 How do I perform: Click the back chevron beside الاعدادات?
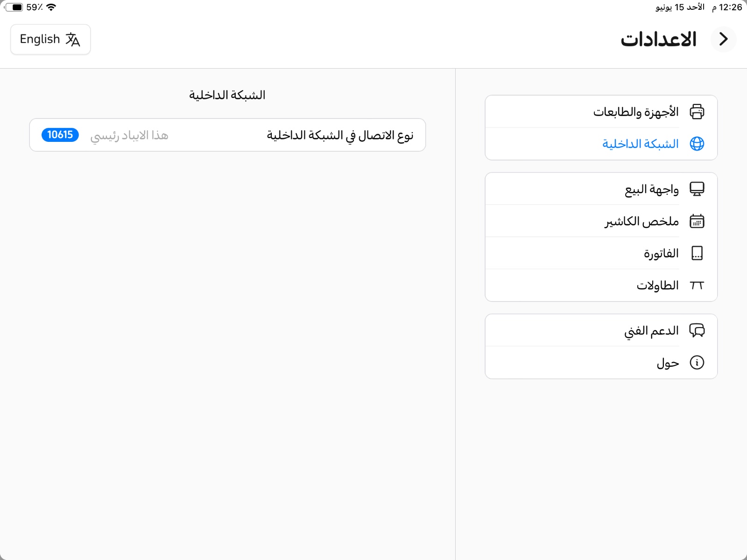[723, 39]
